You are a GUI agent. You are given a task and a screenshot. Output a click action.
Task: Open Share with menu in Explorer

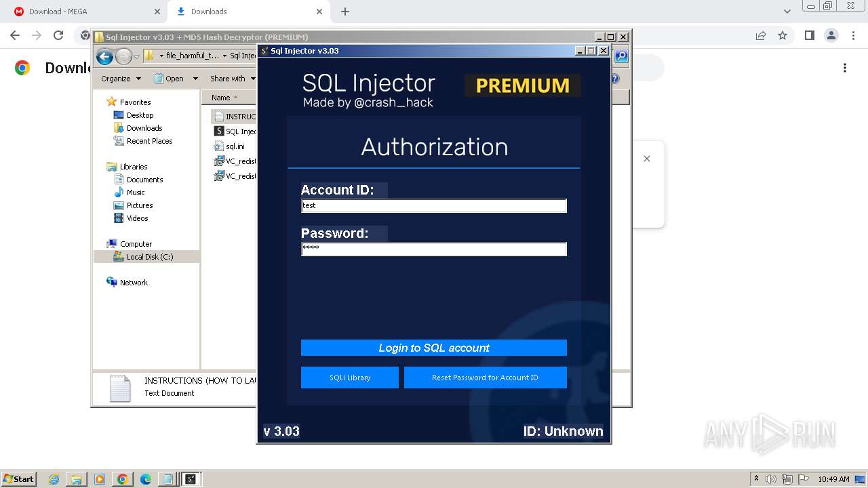click(232, 79)
